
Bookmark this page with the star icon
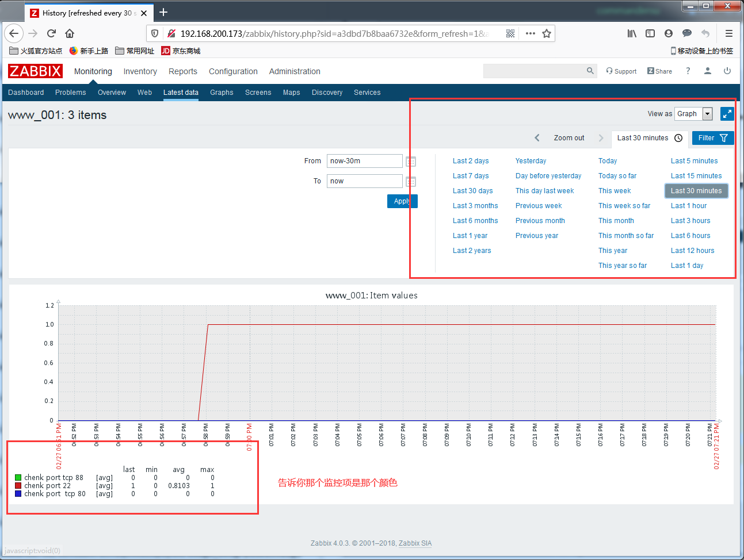point(547,33)
